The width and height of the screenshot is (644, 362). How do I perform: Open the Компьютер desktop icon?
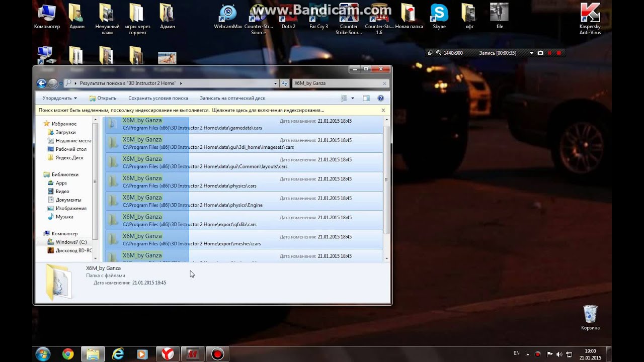point(47,16)
